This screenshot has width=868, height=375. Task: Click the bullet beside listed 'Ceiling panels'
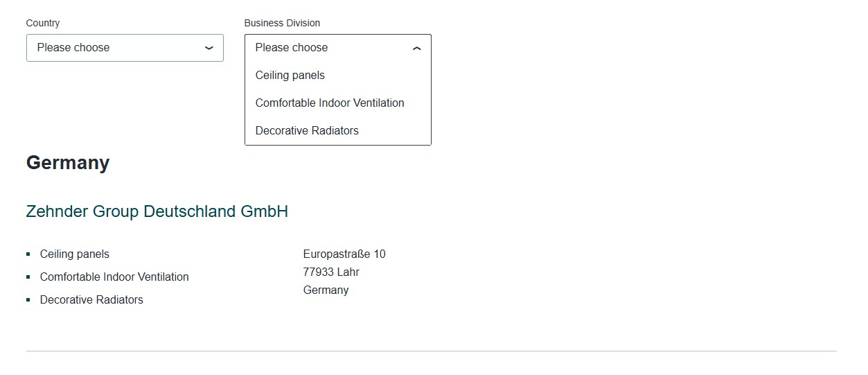click(28, 254)
